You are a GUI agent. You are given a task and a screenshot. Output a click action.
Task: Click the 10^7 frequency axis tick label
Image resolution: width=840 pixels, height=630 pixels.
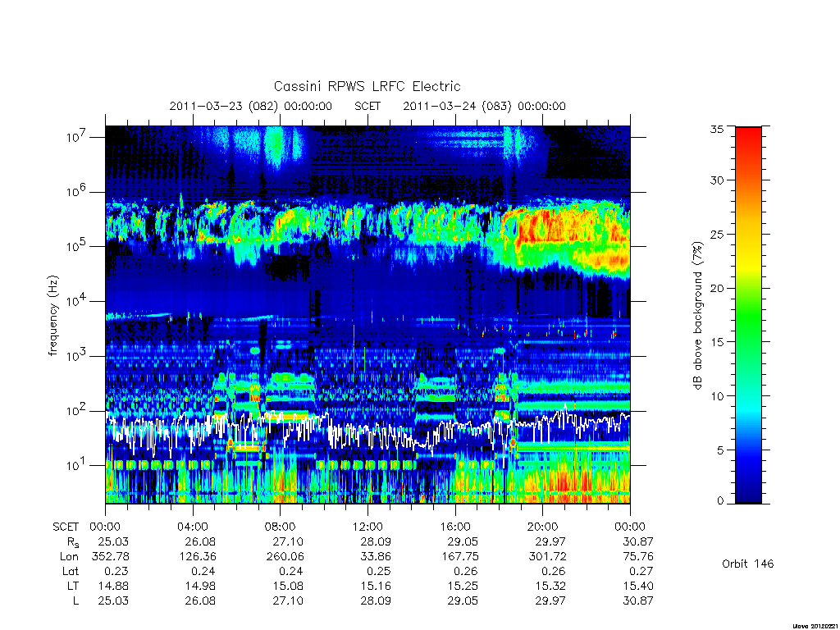[77, 137]
